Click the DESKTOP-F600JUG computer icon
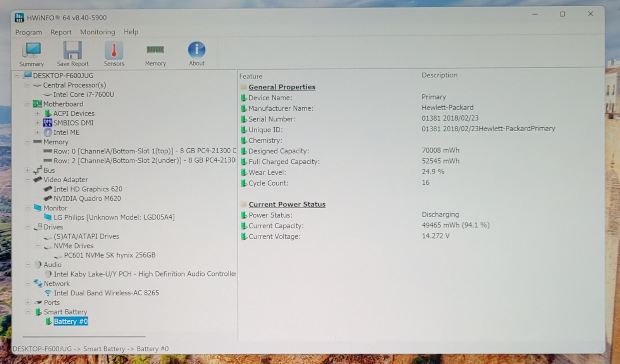620x364 pixels. point(28,75)
